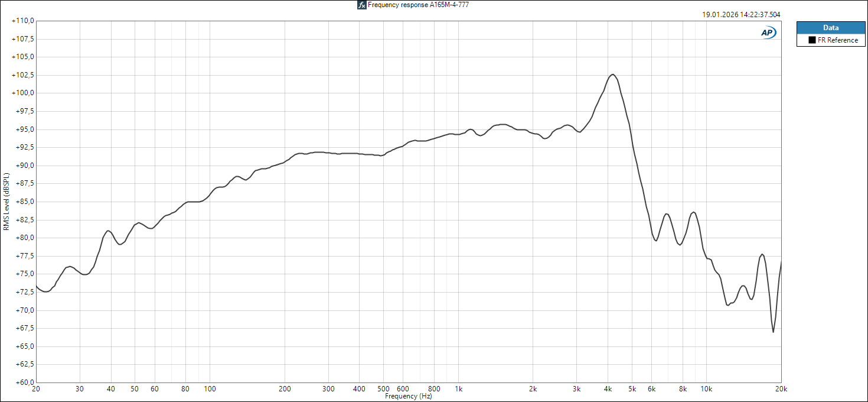
Task: Click the 50 Hz frequency axis label
Action: (135, 389)
